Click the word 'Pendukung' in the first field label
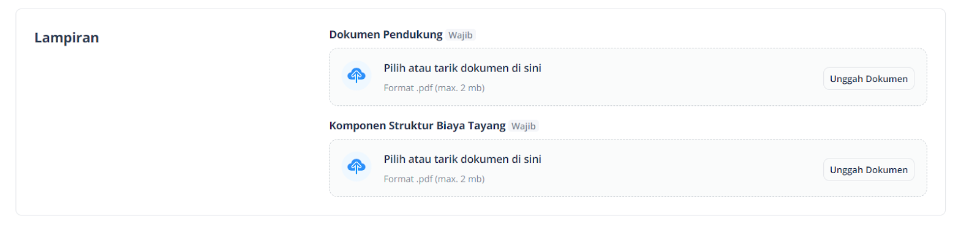This screenshot has height=227, width=980. click(x=413, y=34)
